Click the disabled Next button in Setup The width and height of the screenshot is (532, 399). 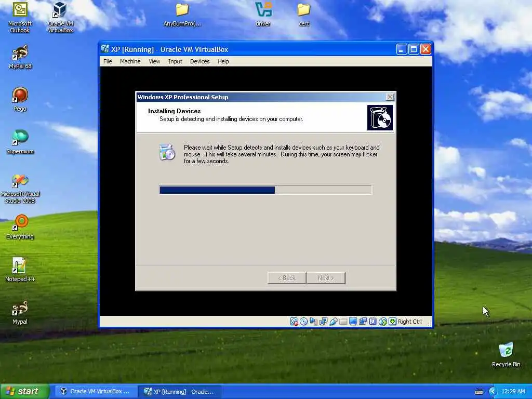pos(326,278)
